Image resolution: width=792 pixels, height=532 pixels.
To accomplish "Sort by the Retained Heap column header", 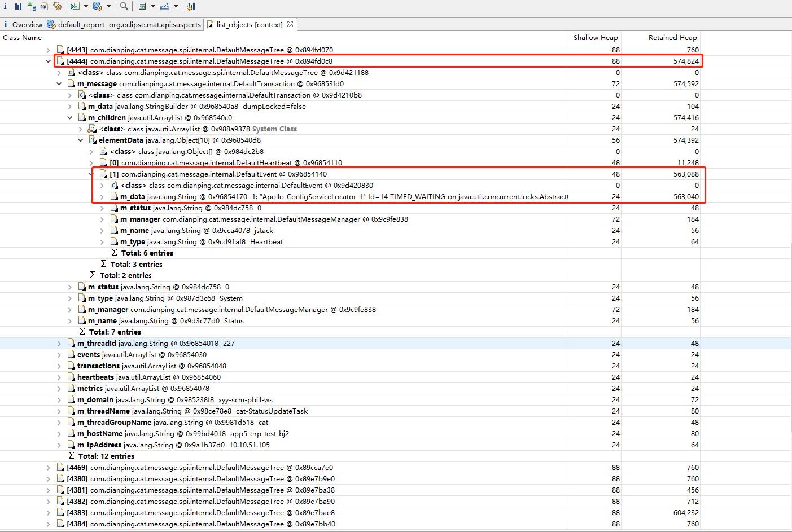I will (672, 37).
